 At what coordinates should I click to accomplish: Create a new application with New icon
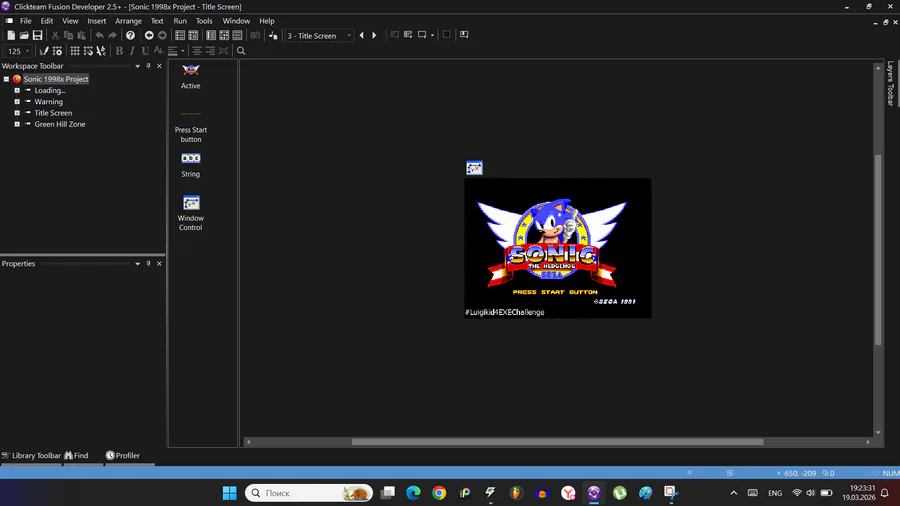[x=11, y=35]
